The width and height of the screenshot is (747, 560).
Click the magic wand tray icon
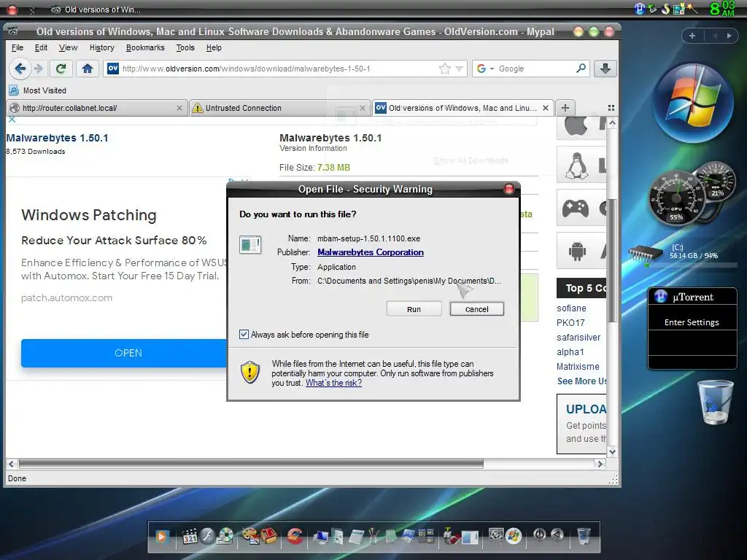(692, 8)
